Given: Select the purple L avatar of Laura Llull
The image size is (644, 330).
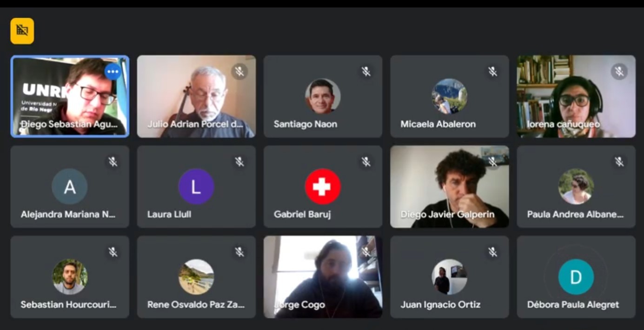Looking at the screenshot, I should tap(196, 187).
